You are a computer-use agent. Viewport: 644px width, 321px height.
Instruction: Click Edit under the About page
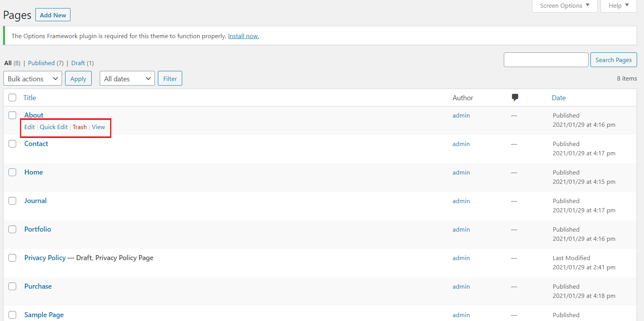click(30, 127)
